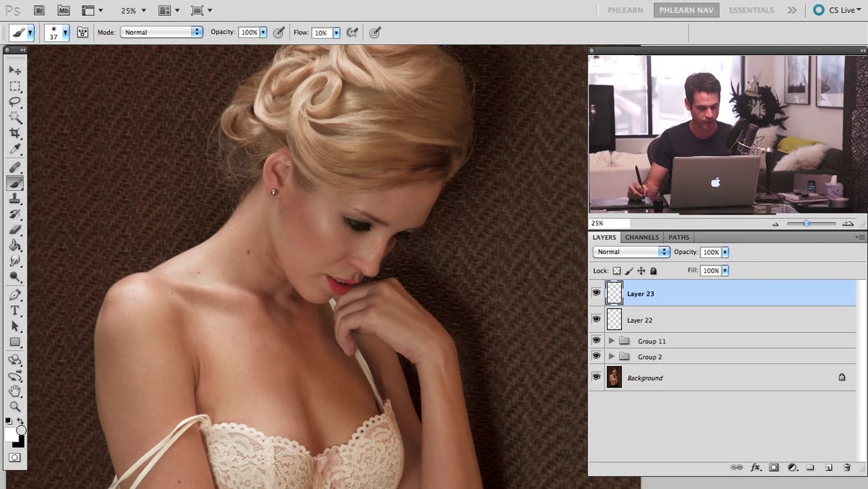Expand the Group 2 folder

[x=611, y=357]
